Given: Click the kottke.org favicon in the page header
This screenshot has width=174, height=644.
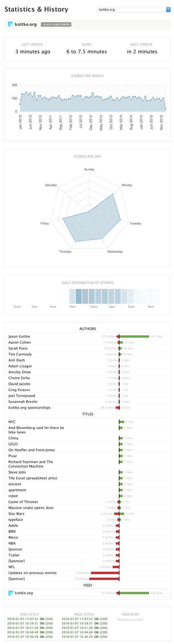Looking at the screenshot, I should [10, 24].
